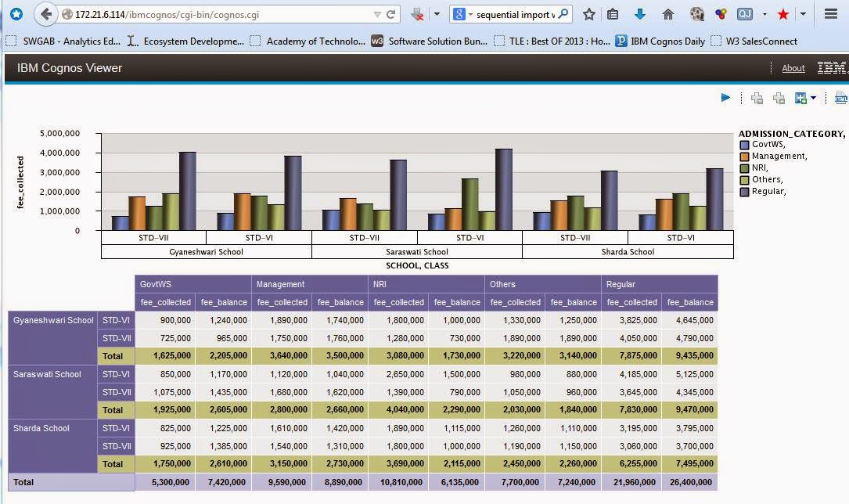Expand the Go To icon dropdown arrow

[x=814, y=99]
